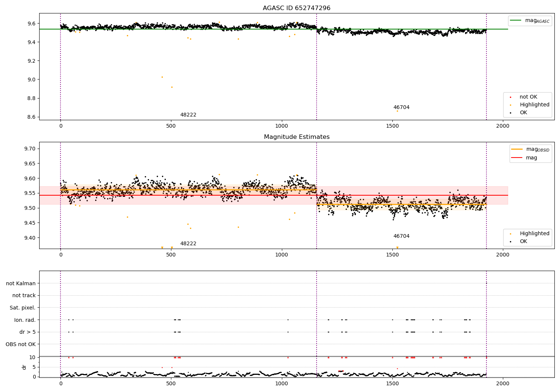Click the orange mag OBSID legend line

(x=517, y=149)
